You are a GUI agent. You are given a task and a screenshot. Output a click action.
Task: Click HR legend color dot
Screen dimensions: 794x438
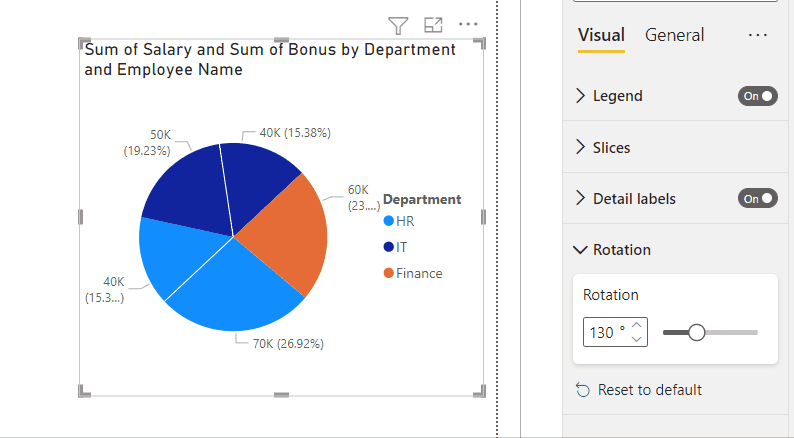click(x=389, y=221)
